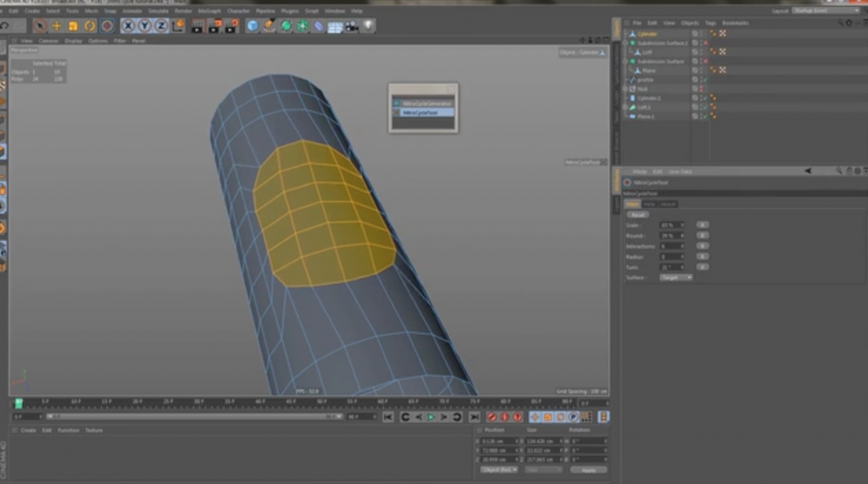Screen dimensions: 868x484
Task: Select the Rotate tool icon
Action: tap(90, 26)
